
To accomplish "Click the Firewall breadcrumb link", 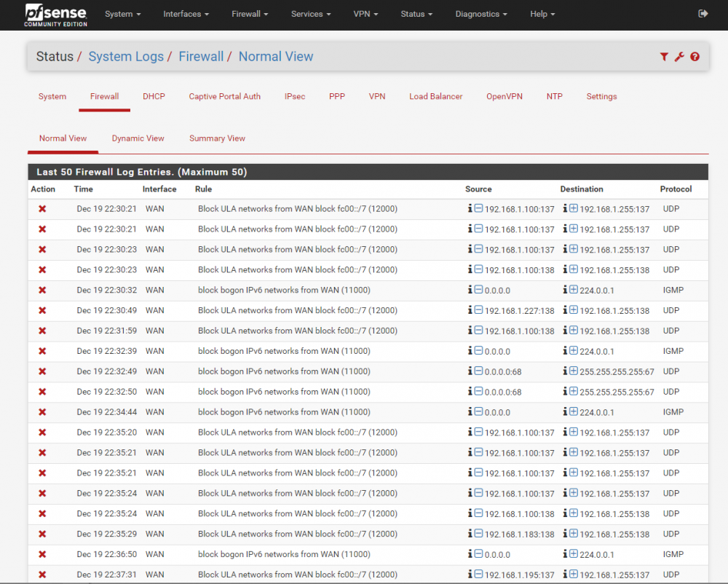I will [x=201, y=56].
